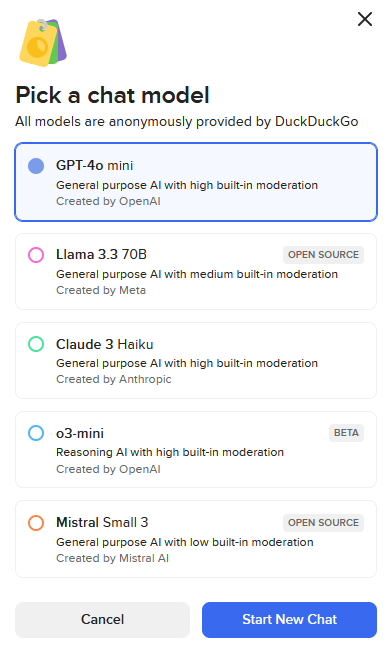Viewport: 391px width, 646px height.
Task: Click the GPT-4o mini model title
Action: tap(94, 166)
